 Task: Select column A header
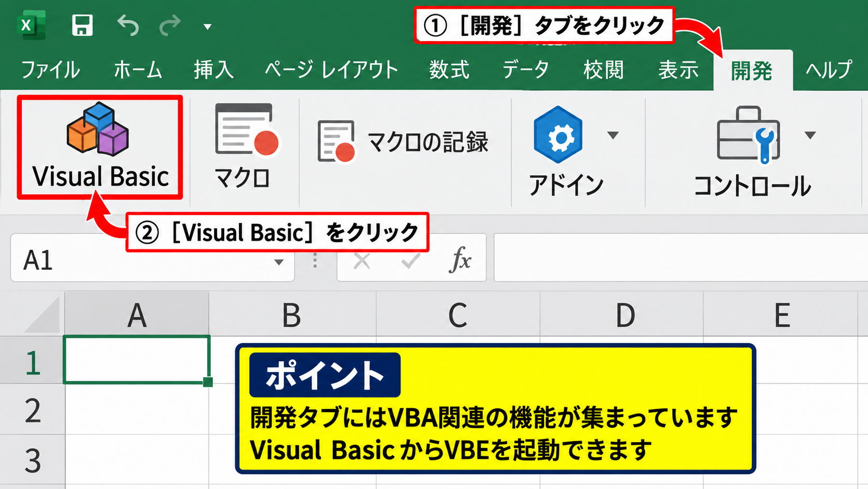[x=137, y=314]
